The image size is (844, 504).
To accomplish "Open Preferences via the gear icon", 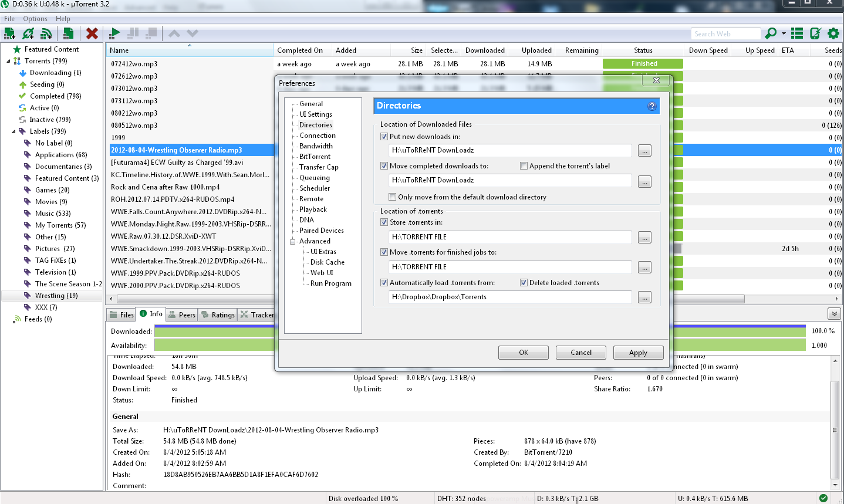I will point(833,33).
